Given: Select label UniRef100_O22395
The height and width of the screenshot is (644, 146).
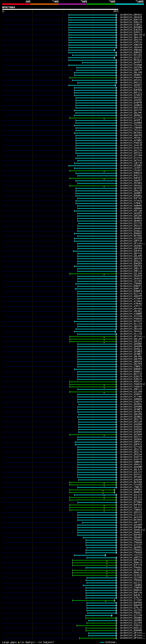Looking at the screenshot, I should (131, 578).
